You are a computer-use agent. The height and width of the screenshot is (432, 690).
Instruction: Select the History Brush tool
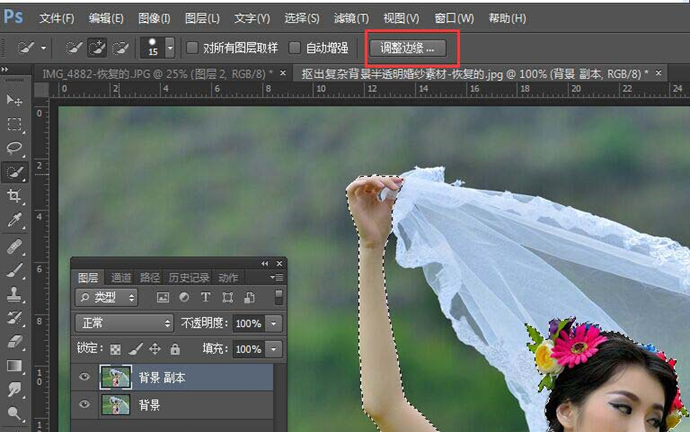[x=14, y=318]
